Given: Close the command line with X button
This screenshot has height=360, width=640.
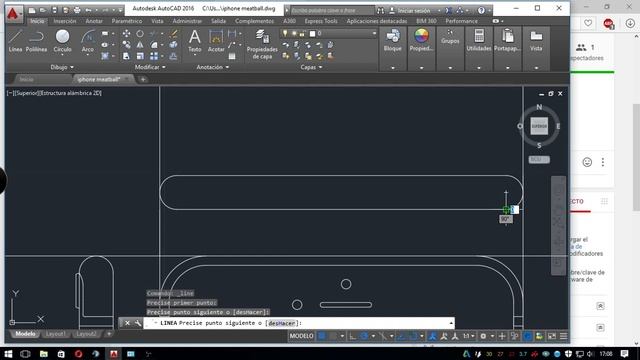Looking at the screenshot, I should 127,323.
